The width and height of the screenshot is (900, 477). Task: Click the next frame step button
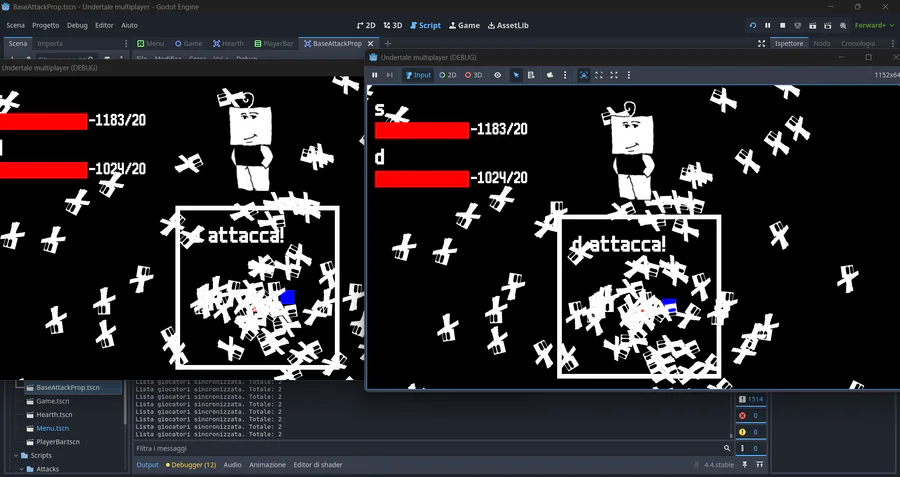point(390,75)
